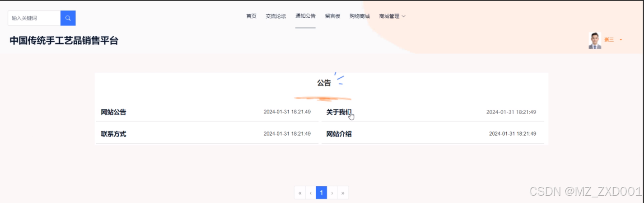Jump to first page with « button
This screenshot has height=203, width=644.
(300, 193)
